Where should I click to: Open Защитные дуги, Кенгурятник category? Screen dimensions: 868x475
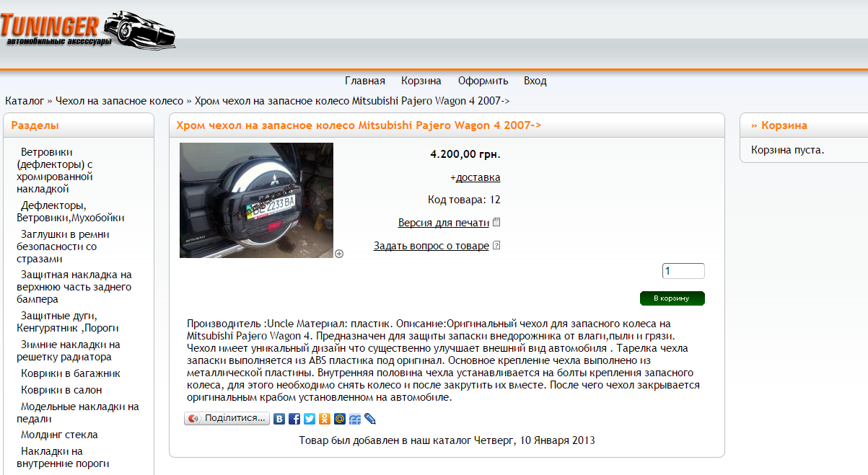[68, 321]
